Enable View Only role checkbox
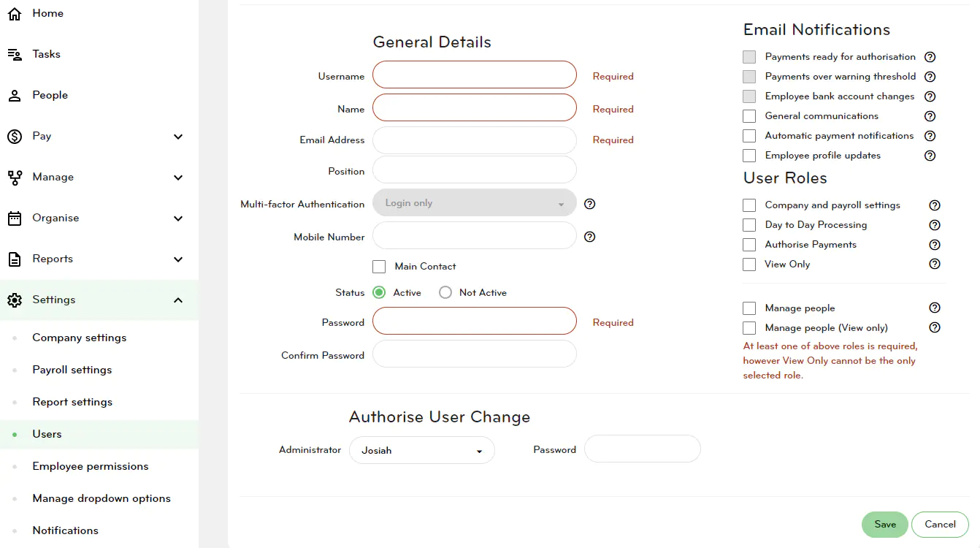Image resolution: width=980 pixels, height=548 pixels. tap(749, 265)
